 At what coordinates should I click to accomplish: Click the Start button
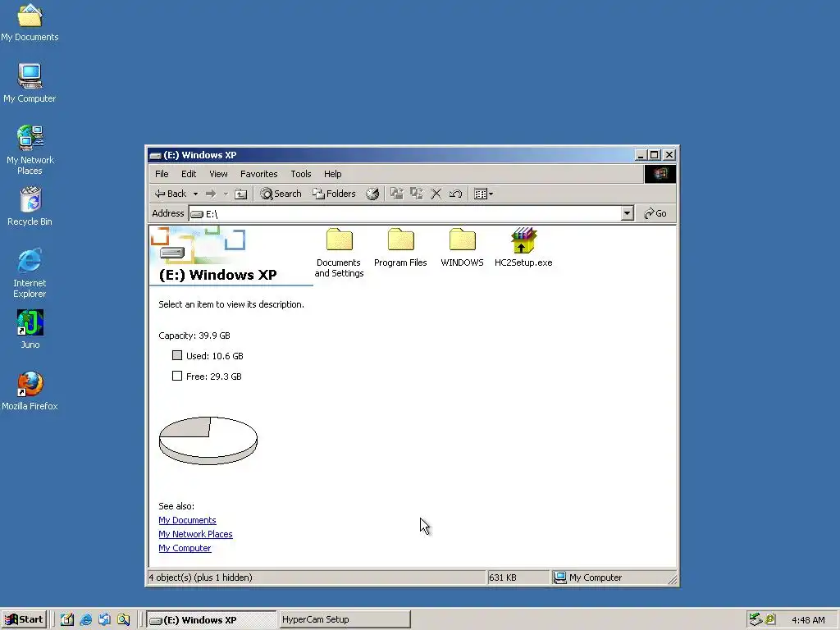click(24, 619)
